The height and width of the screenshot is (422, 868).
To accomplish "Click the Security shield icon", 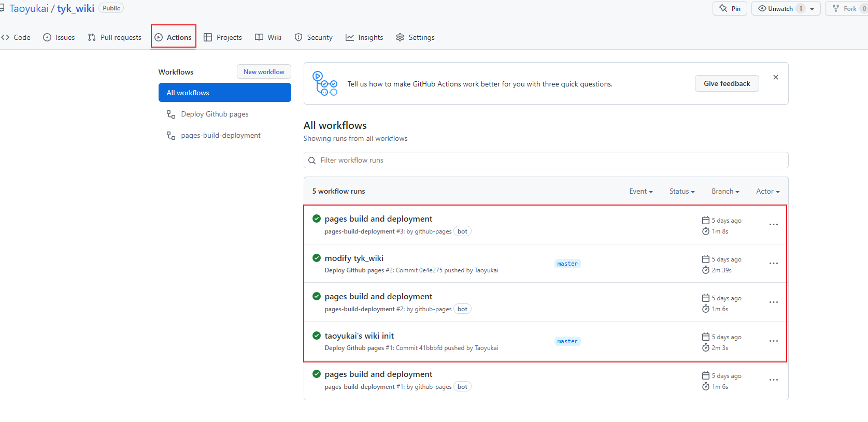I will click(298, 37).
